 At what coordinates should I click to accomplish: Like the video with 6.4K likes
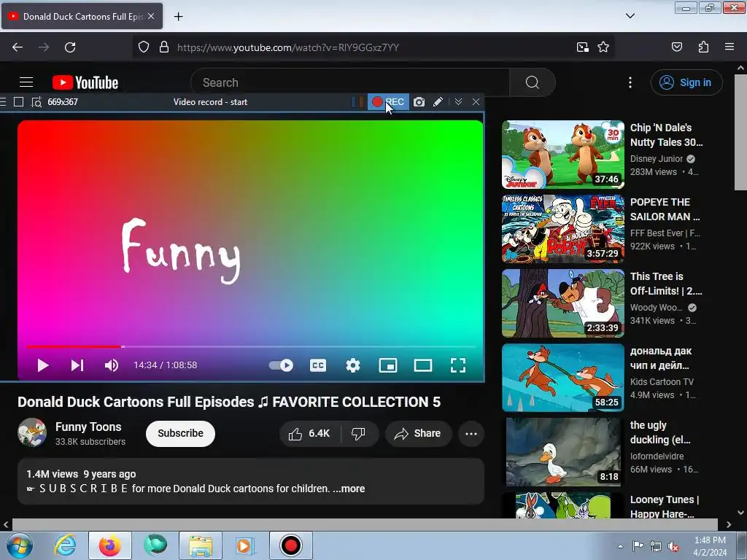[x=309, y=433]
